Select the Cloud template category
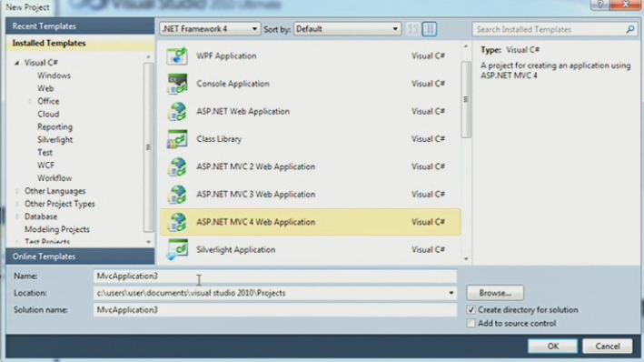The height and width of the screenshot is (362, 644). (48, 114)
